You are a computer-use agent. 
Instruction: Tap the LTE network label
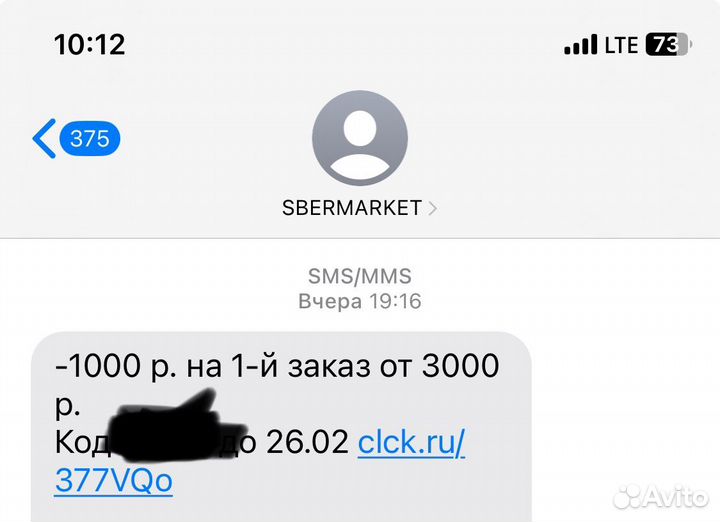621,45
